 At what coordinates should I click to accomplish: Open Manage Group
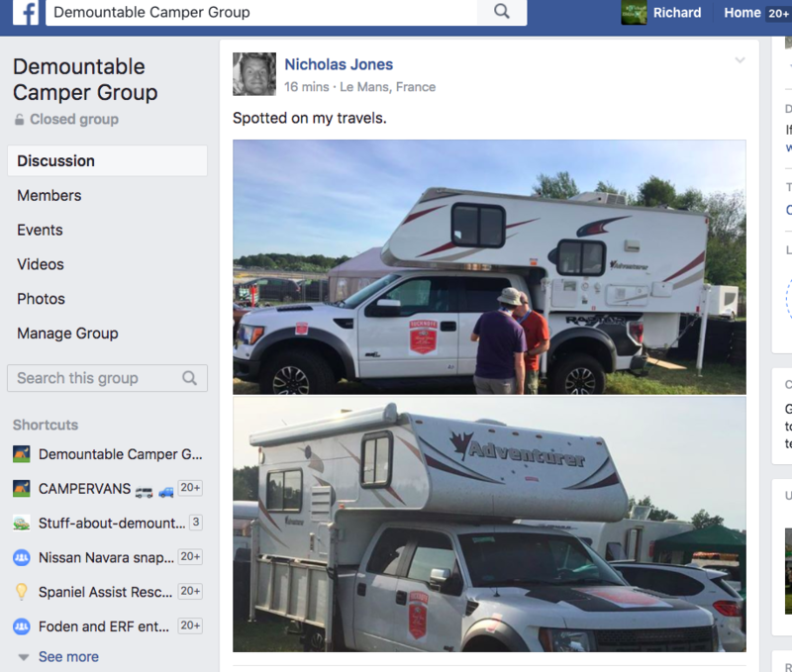point(67,334)
